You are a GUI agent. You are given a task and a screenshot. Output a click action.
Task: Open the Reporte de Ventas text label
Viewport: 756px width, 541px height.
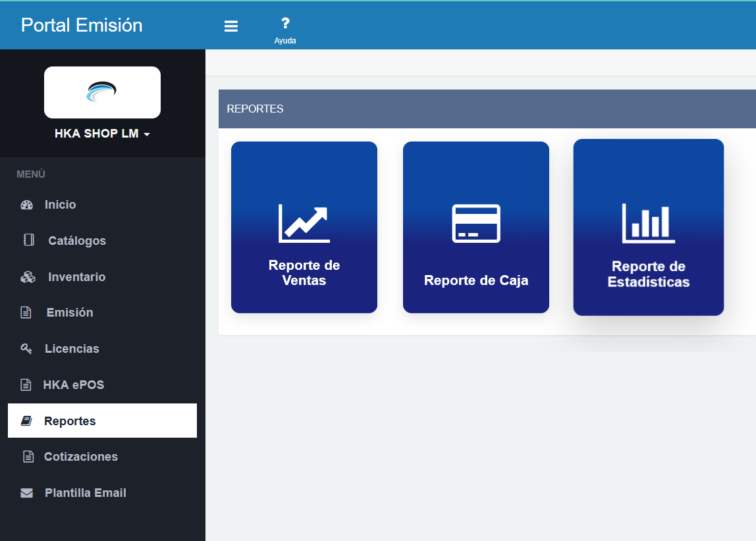304,273
